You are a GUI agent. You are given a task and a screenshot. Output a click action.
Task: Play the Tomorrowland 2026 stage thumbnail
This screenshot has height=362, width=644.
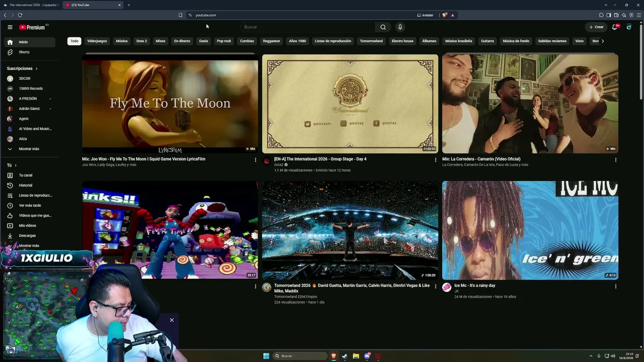pos(350,230)
